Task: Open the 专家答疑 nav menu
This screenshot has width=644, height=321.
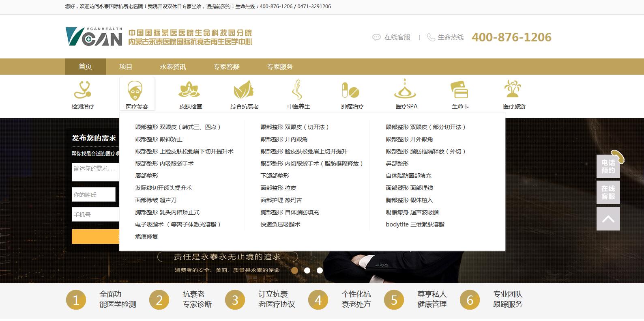Action: coord(227,67)
